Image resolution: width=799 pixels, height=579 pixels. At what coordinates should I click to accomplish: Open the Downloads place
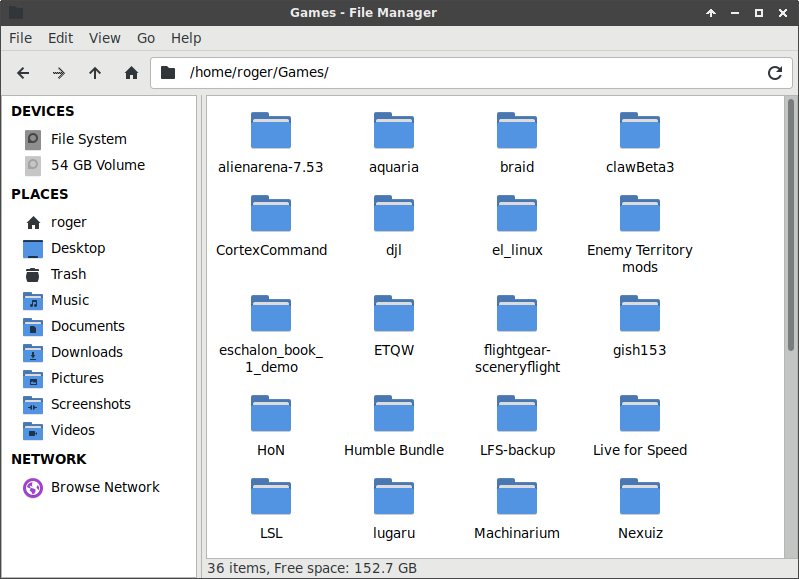(x=86, y=352)
